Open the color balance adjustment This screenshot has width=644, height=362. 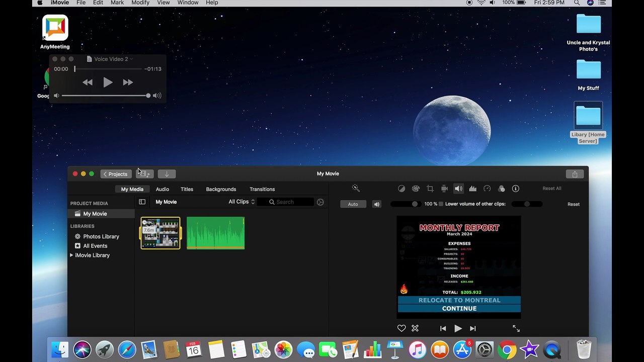401,189
